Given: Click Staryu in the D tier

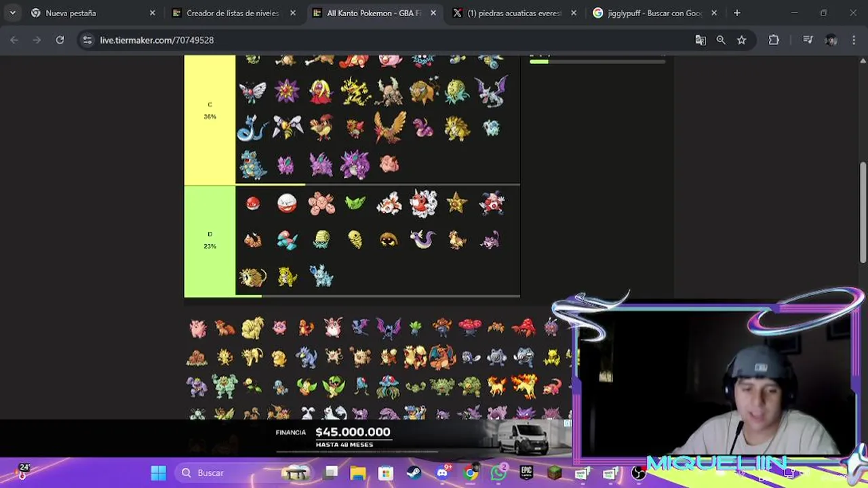Looking at the screenshot, I should pyautogui.click(x=457, y=203).
